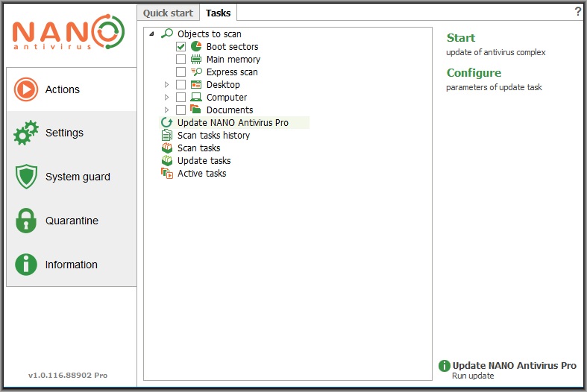Uncheck the Boot sectors checkbox
The width and height of the screenshot is (587, 392).
[181, 47]
